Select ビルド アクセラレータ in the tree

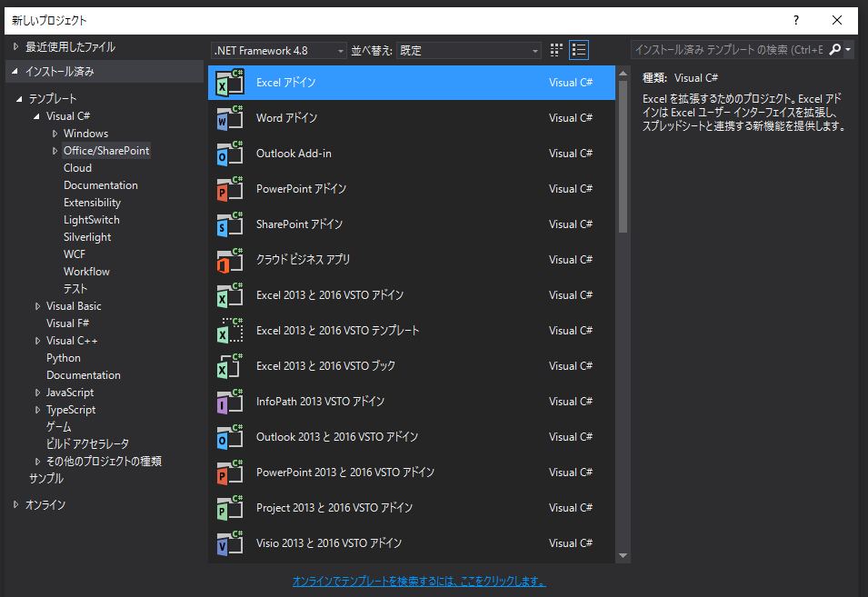(x=87, y=443)
